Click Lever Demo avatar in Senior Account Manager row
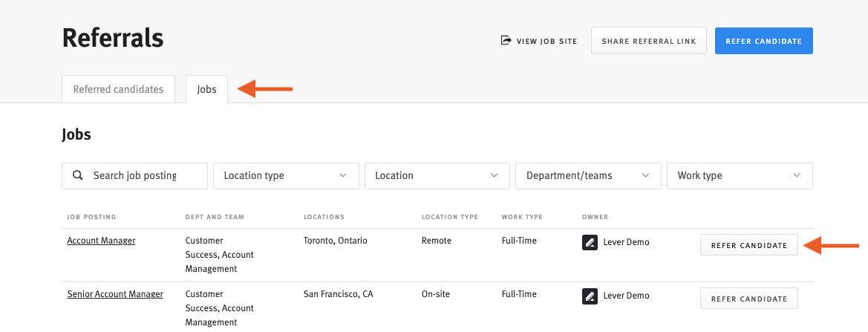The height and width of the screenshot is (332, 868). tap(590, 296)
